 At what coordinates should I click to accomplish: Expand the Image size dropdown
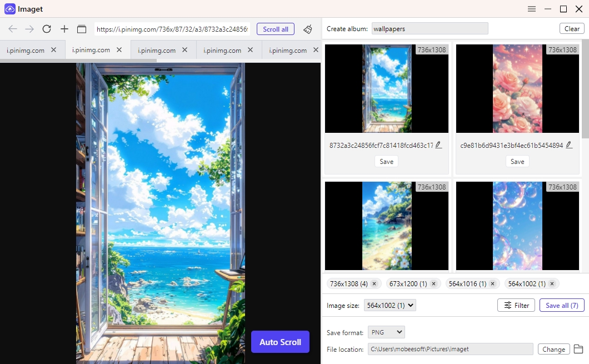390,305
